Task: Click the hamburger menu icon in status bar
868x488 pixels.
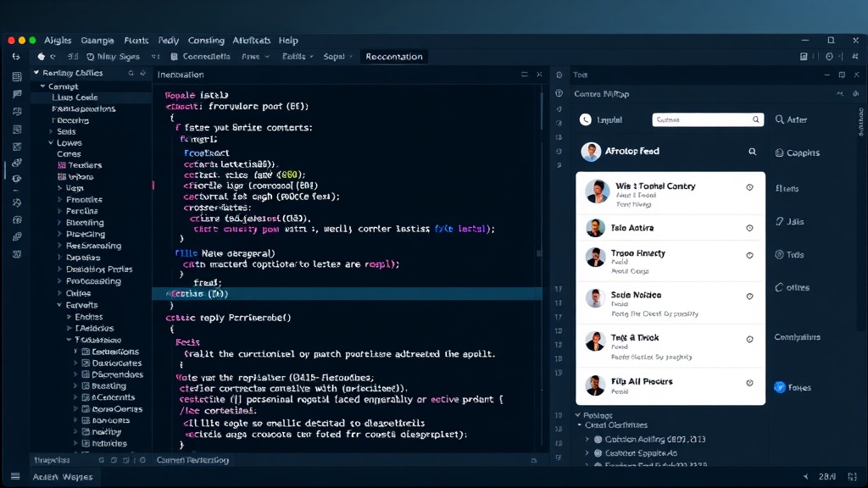Action: [x=15, y=476]
